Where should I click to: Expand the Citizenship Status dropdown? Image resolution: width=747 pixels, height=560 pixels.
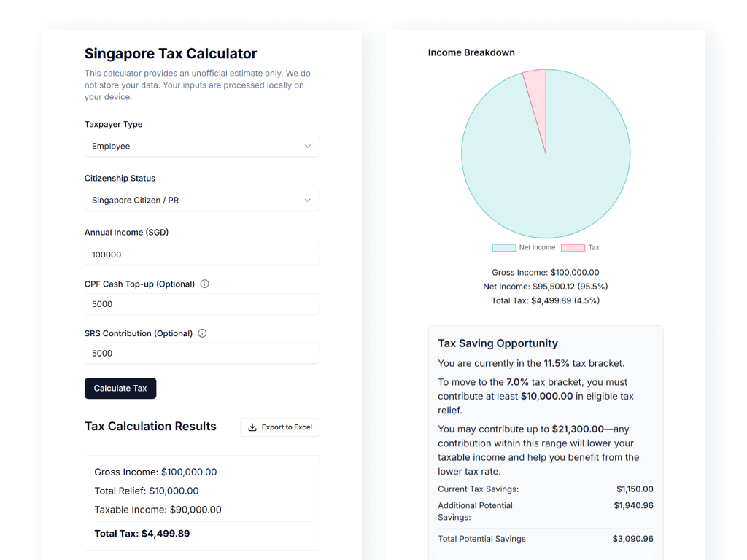coord(201,201)
